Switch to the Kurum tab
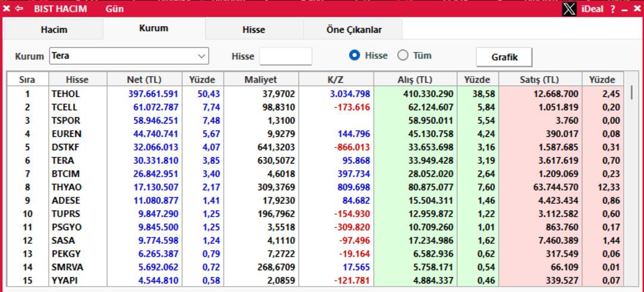This screenshot has height=292, width=644. pos(154,29)
